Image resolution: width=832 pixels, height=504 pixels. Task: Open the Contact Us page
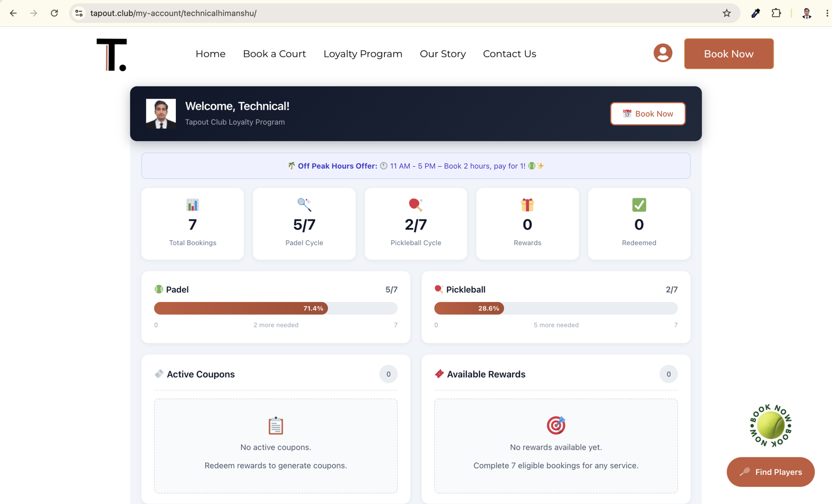pos(510,54)
